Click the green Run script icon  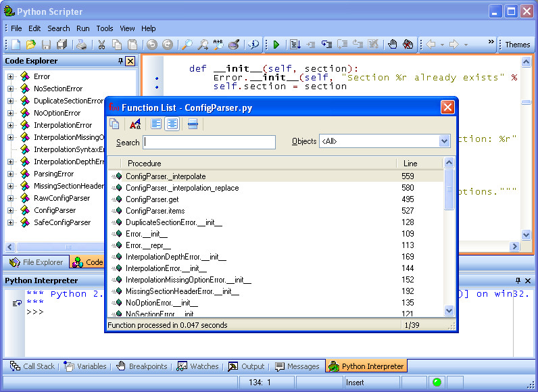click(x=276, y=45)
